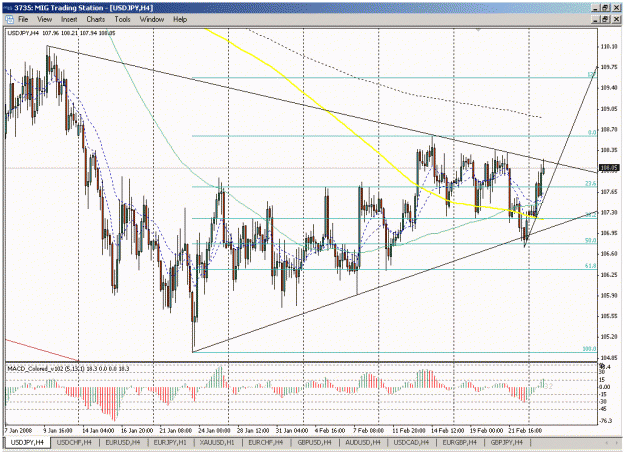Click the 24 Jan 00:00 time label
The height and width of the screenshot is (452, 625).
[214, 431]
